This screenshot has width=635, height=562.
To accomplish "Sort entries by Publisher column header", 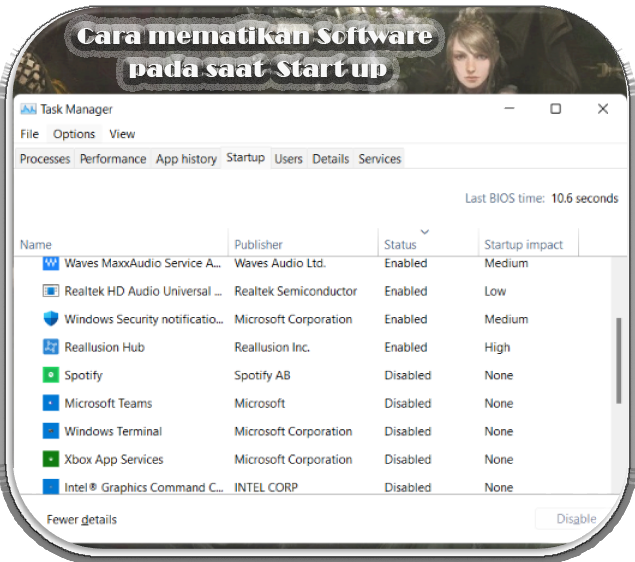I will [x=258, y=245].
